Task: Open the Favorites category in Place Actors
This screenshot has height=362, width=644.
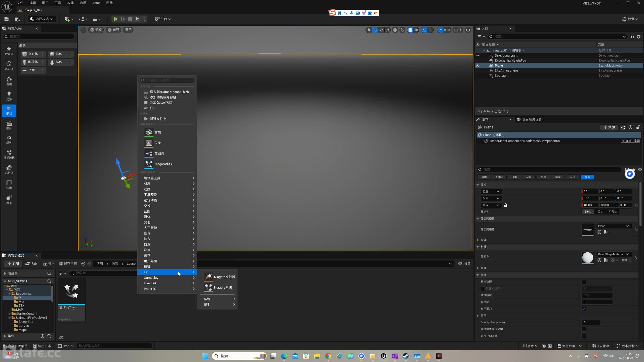Action: tap(9, 51)
